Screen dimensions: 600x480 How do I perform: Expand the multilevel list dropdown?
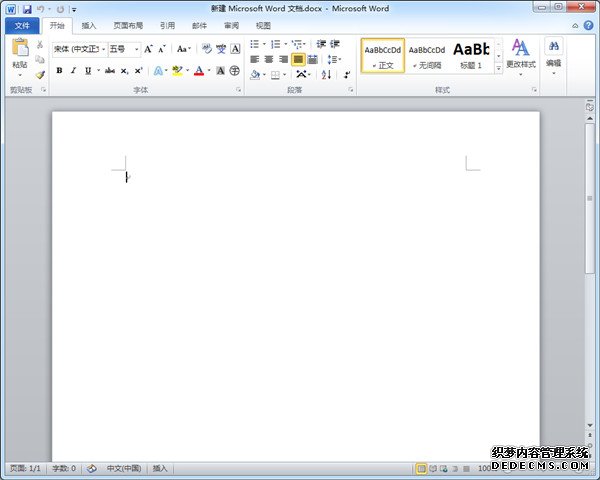coord(304,44)
